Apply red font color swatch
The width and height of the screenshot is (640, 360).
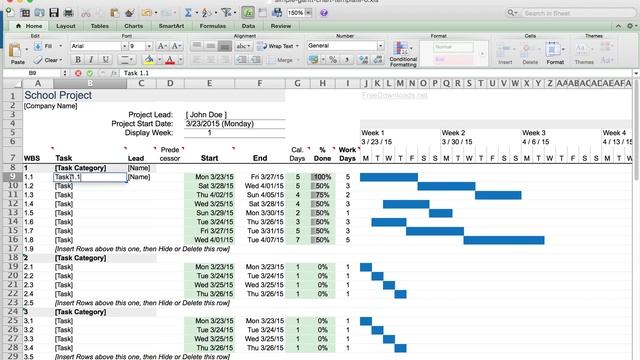[170, 60]
